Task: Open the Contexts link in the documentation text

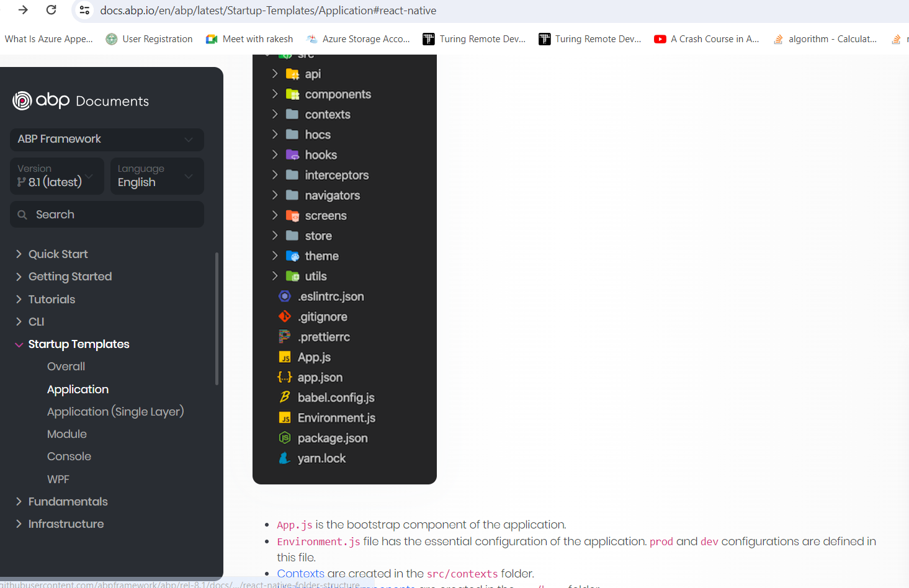Action: pos(300,573)
